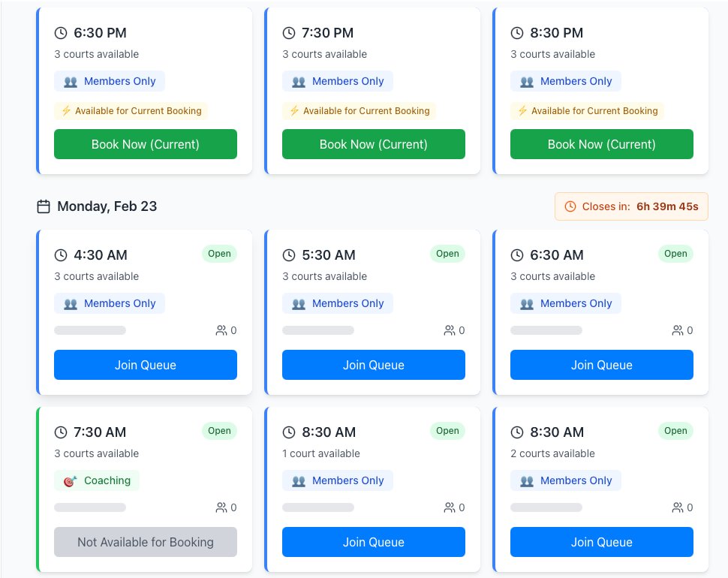Click the clock icon on the 8:30 PM card
The width and height of the screenshot is (728, 578).
coord(516,33)
